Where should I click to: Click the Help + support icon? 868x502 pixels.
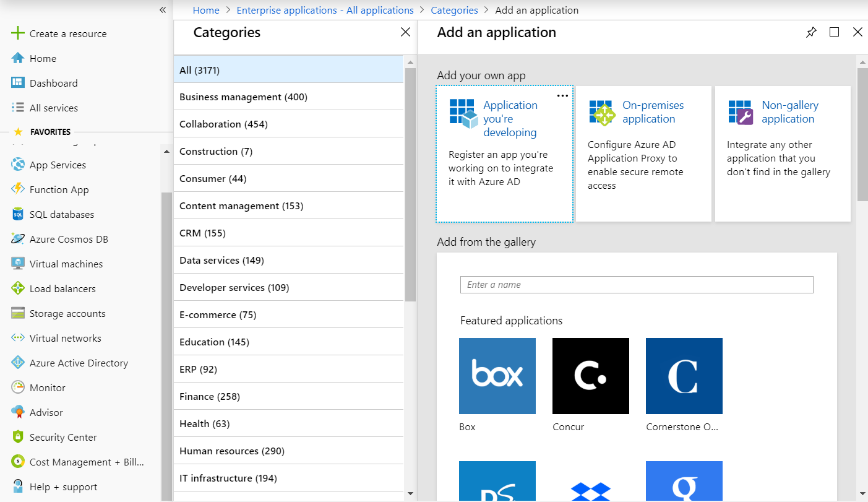pyautogui.click(x=18, y=487)
